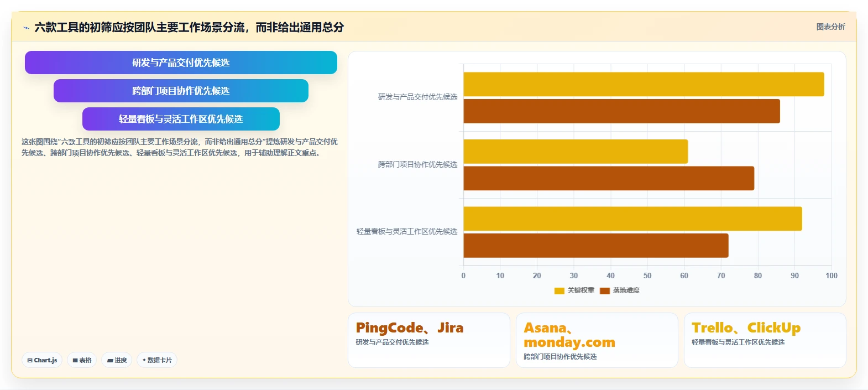Click the brown bar for 研发与产品交付优先候选

click(x=621, y=111)
